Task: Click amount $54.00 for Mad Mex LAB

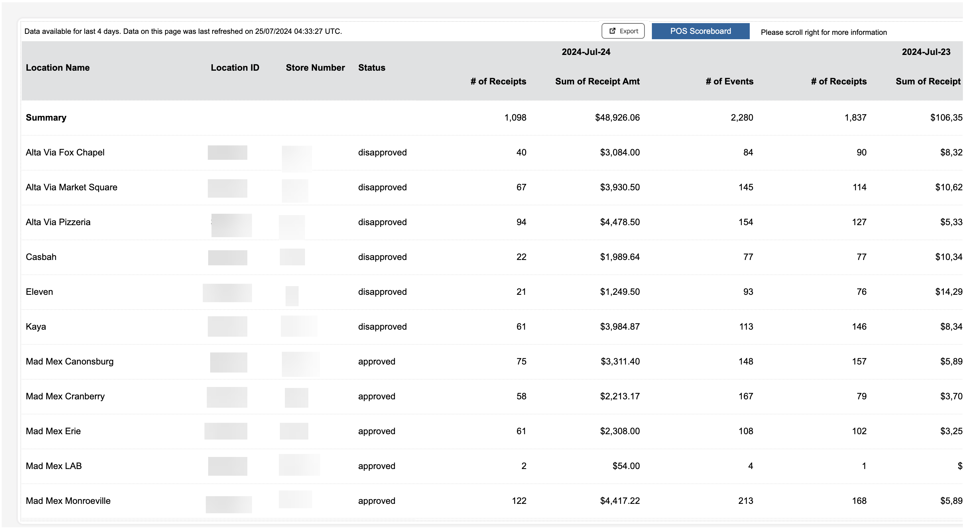Action: point(626,466)
